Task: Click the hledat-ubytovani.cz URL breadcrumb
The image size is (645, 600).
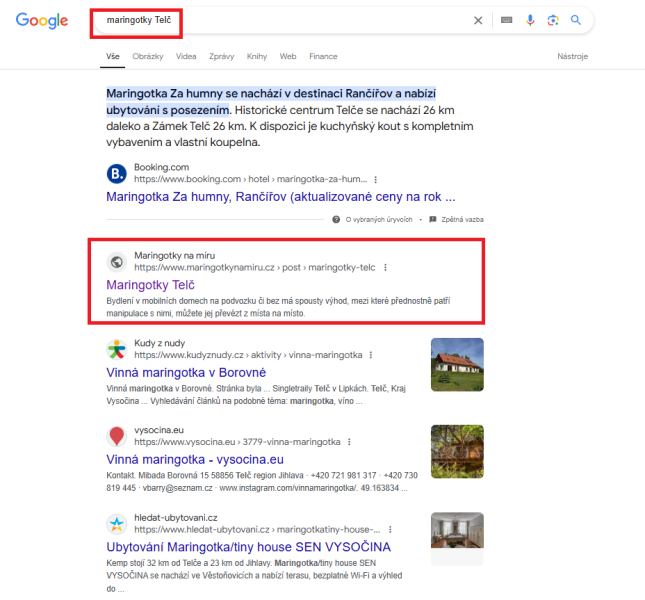Action: click(x=258, y=529)
